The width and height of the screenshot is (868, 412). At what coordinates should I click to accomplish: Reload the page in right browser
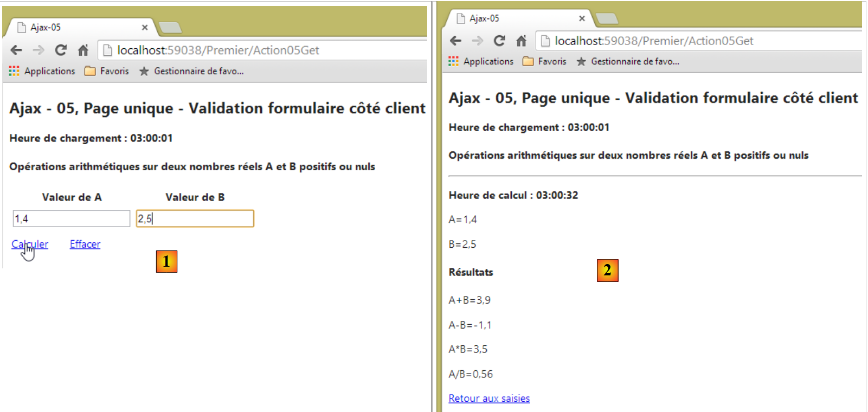click(499, 41)
